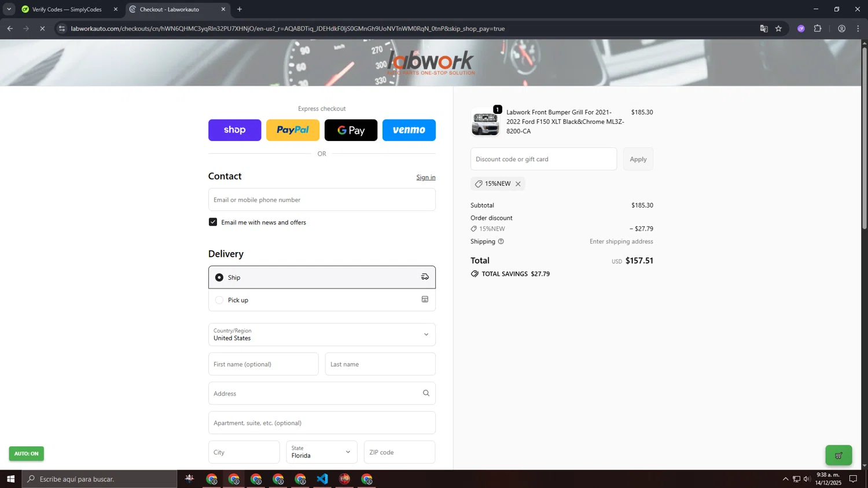Open the Country/Region dropdown
868x488 pixels.
(x=322, y=335)
